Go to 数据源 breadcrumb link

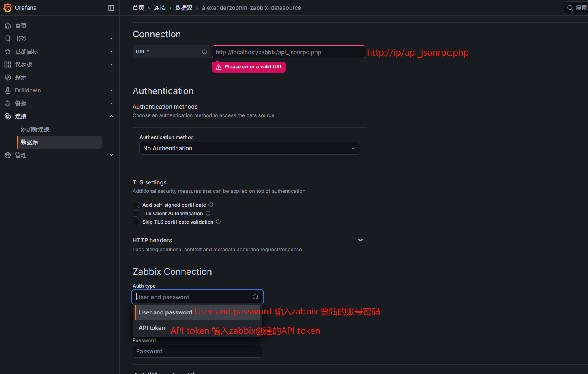pyautogui.click(x=184, y=8)
